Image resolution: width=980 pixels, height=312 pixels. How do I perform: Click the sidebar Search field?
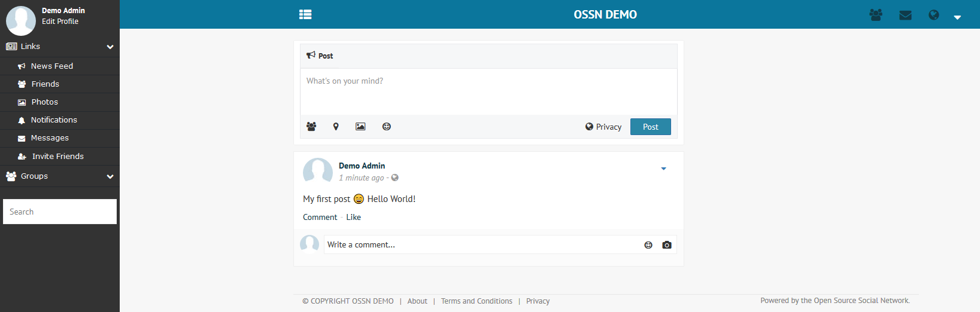click(60, 212)
